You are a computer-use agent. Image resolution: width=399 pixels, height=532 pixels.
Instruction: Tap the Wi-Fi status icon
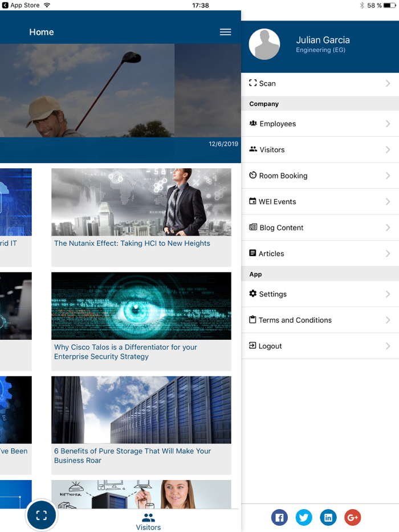pos(47,5)
